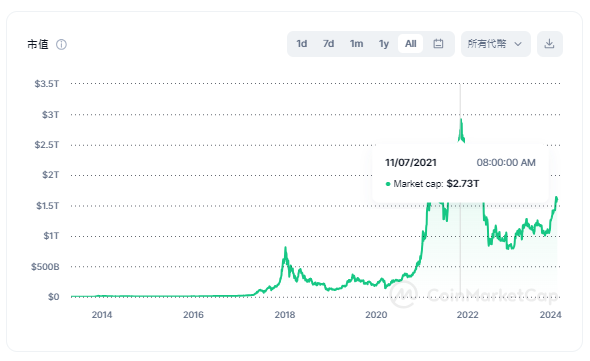Click the 市值 heading
The width and height of the screenshot is (590, 361).
[38, 44]
